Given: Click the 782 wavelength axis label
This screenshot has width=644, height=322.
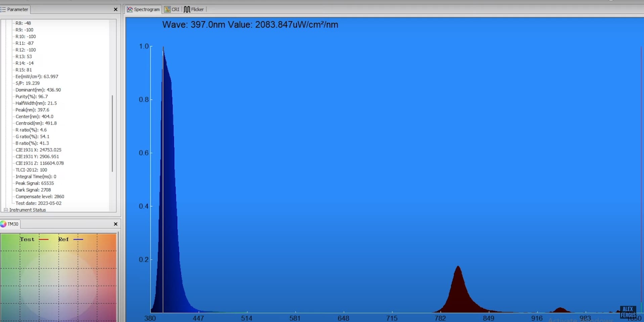Looking at the screenshot, I should coord(440,318).
